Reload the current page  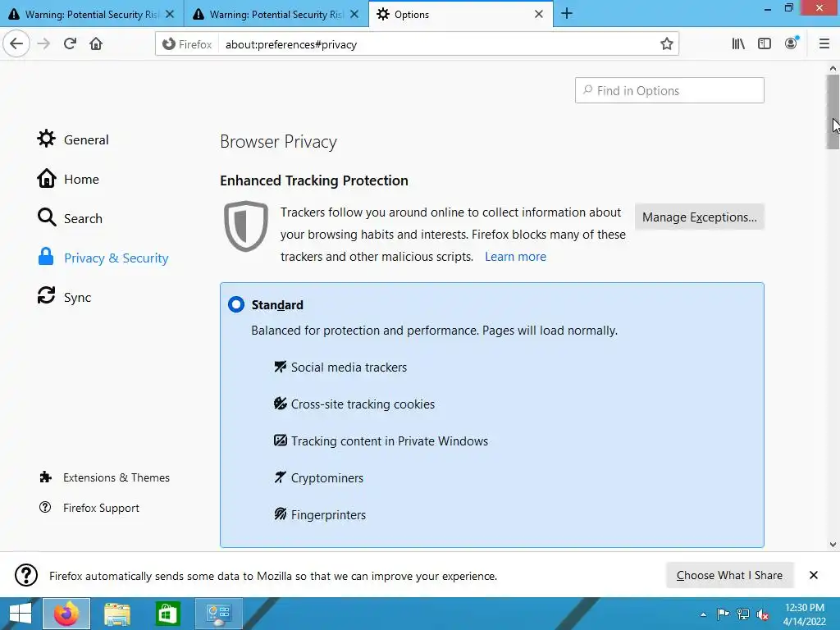click(x=70, y=43)
